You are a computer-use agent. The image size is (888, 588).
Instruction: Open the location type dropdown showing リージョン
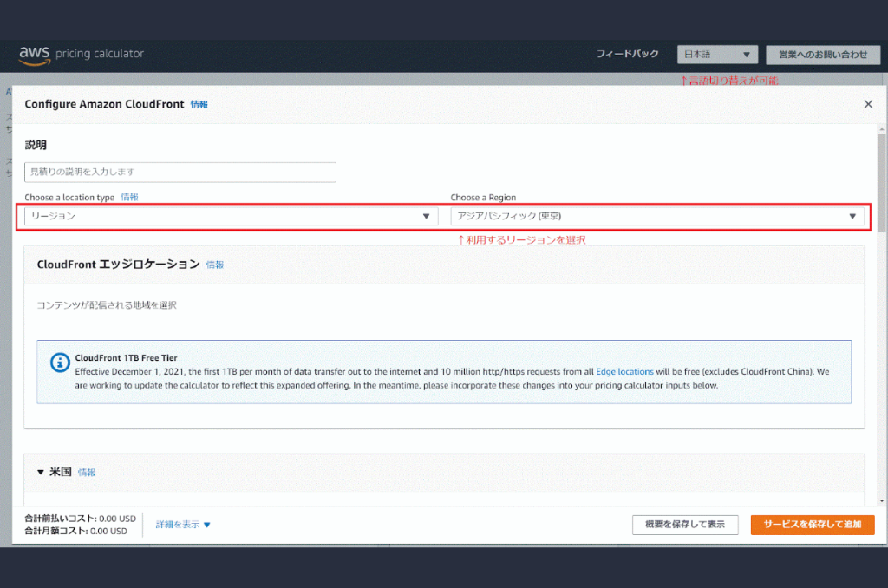pyautogui.click(x=231, y=217)
